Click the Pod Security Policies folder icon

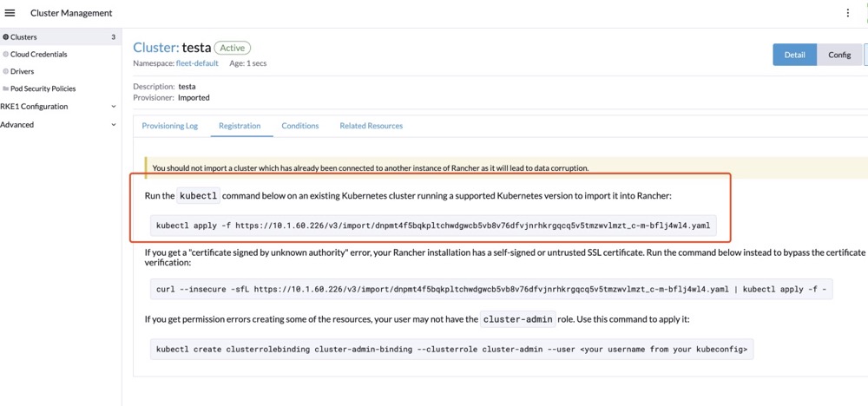coord(5,88)
